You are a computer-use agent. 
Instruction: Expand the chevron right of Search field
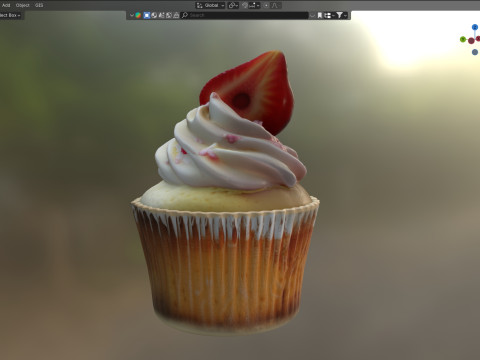[312, 15]
